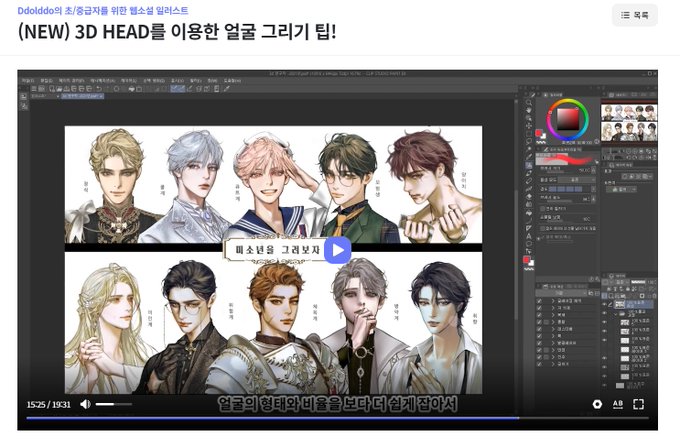Choose the blue anti-aliasing level blocks

(566, 189)
